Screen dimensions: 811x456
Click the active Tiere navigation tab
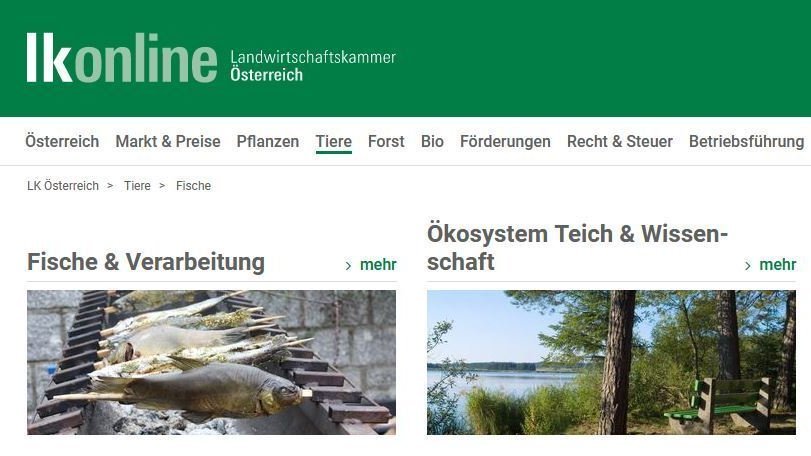pyautogui.click(x=334, y=142)
